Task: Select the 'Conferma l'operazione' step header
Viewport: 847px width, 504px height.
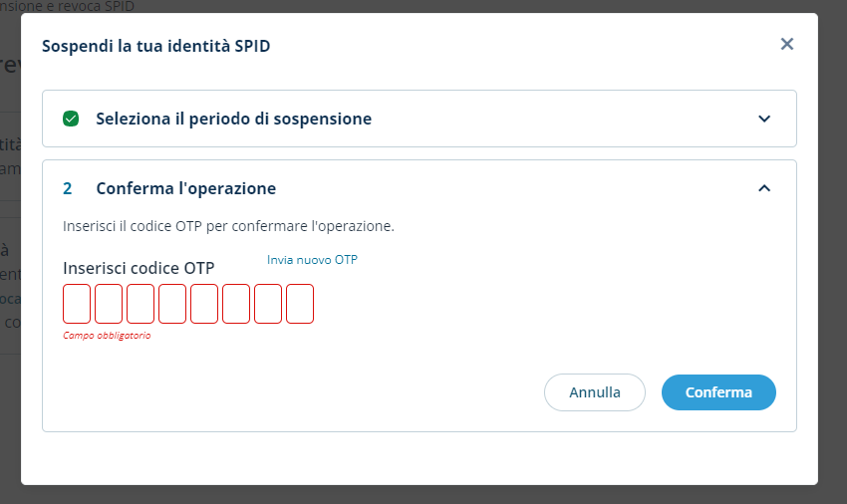Action: coord(185,188)
